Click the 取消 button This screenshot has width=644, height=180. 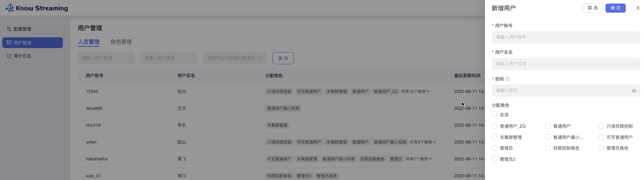point(593,8)
